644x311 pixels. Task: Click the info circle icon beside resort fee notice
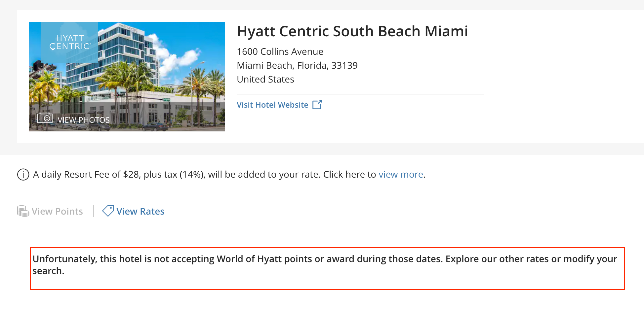(x=23, y=175)
